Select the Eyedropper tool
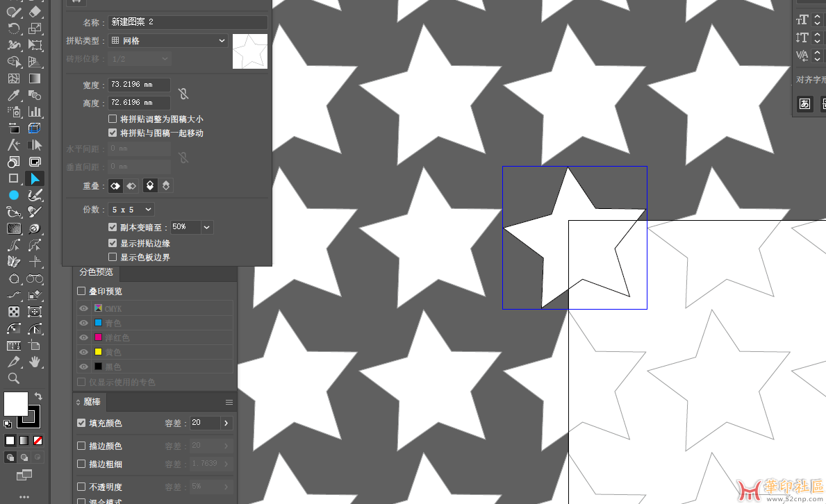This screenshot has width=826, height=504. pyautogui.click(x=14, y=95)
